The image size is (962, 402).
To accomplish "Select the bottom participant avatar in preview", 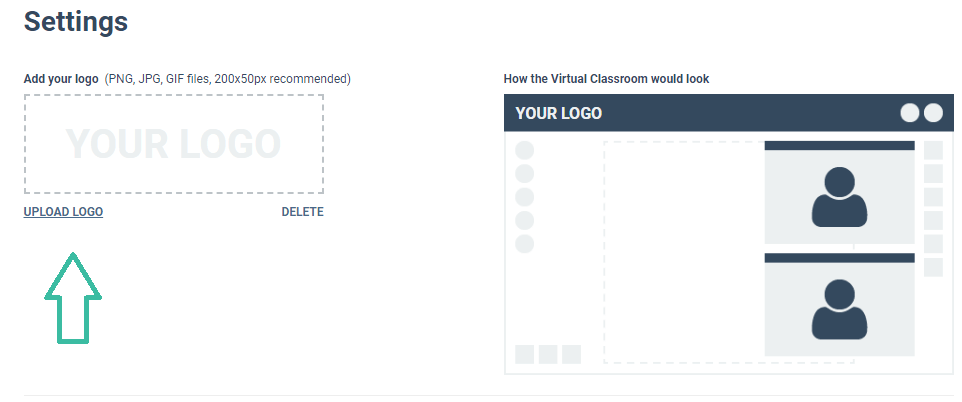I will coord(839,309).
